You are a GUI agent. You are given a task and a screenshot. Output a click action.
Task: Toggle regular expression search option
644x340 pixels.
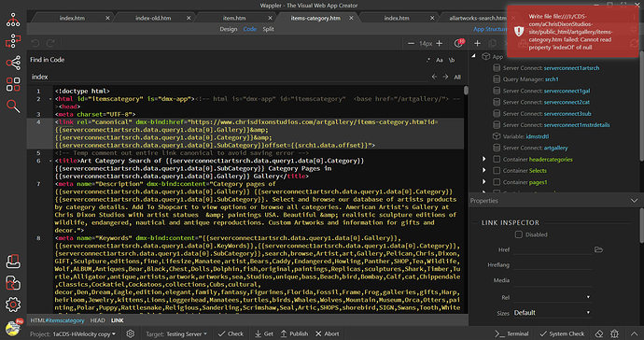tap(428, 60)
